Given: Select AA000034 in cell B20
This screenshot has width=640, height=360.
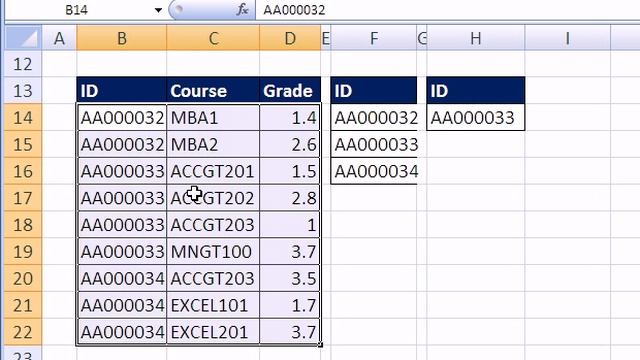Looking at the screenshot, I should click(122, 278).
